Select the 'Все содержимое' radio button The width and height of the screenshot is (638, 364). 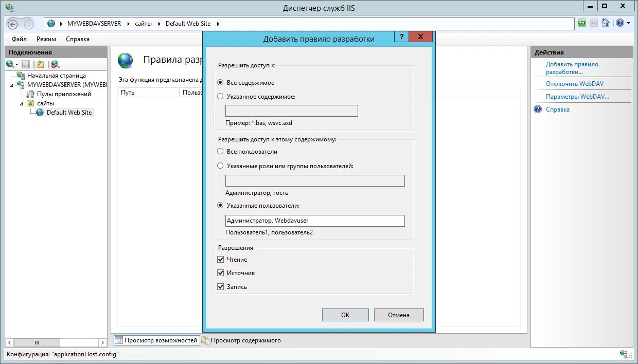pyautogui.click(x=221, y=82)
